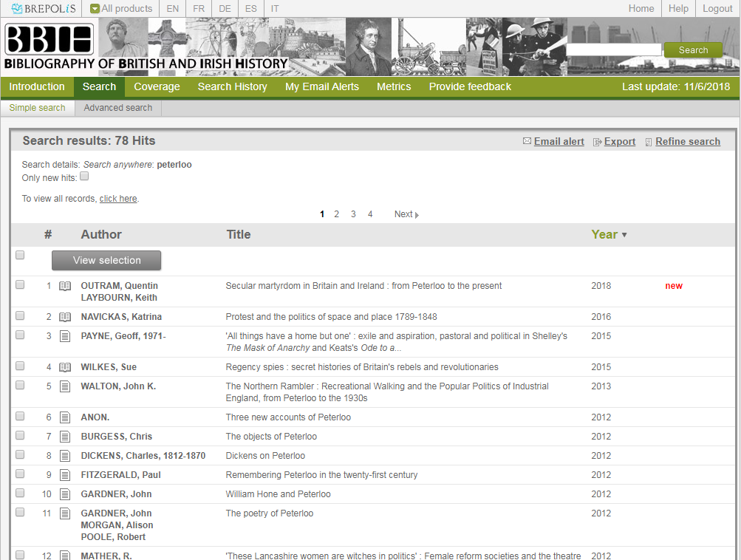
Task: Enable the Only new hits checkbox
Action: [x=84, y=177]
